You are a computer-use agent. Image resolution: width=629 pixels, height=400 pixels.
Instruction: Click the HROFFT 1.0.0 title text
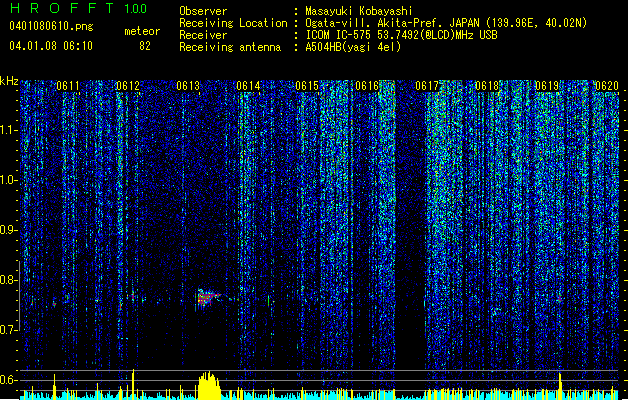pyautogui.click(x=79, y=8)
